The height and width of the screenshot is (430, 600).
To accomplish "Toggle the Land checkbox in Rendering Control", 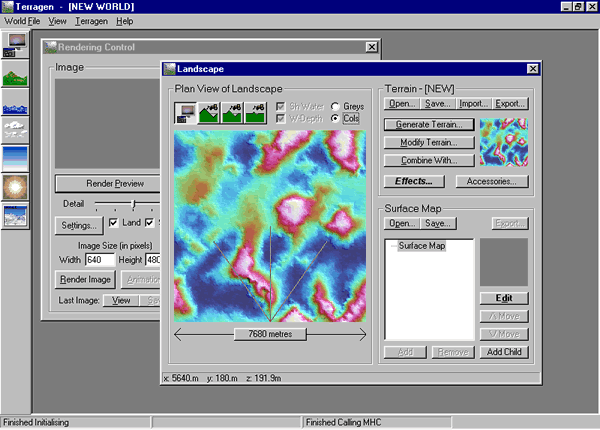I will (x=113, y=223).
